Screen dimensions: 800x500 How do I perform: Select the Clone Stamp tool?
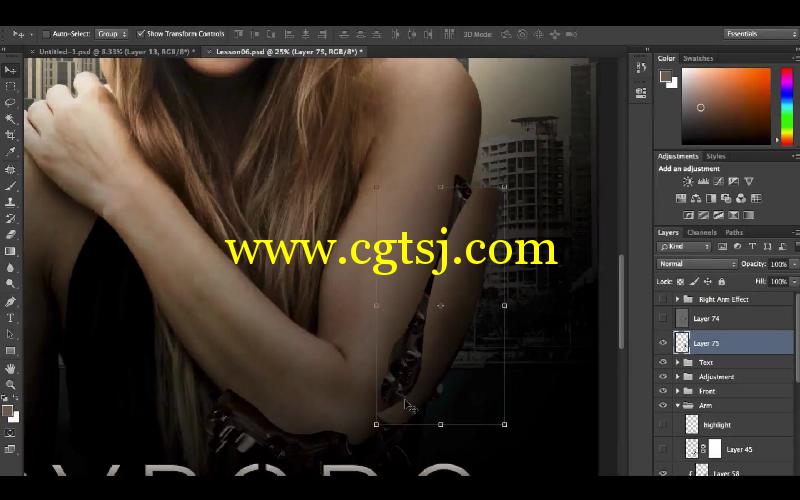(10, 202)
